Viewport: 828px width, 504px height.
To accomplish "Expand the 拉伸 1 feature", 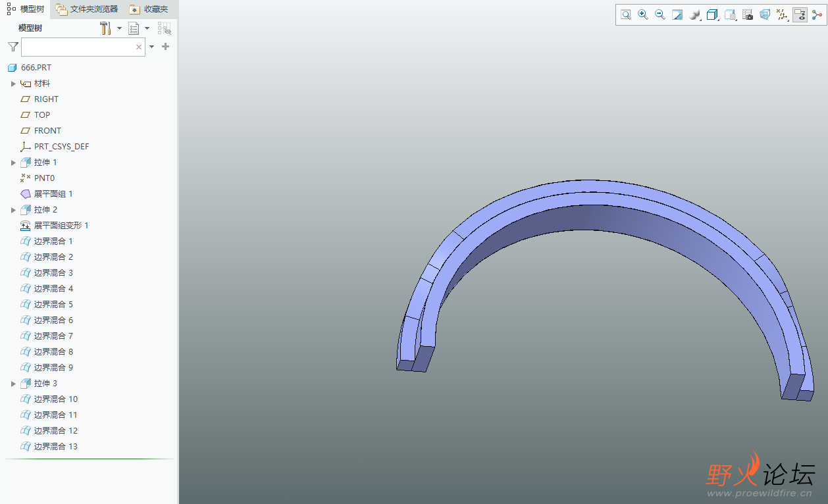I will pos(13,163).
